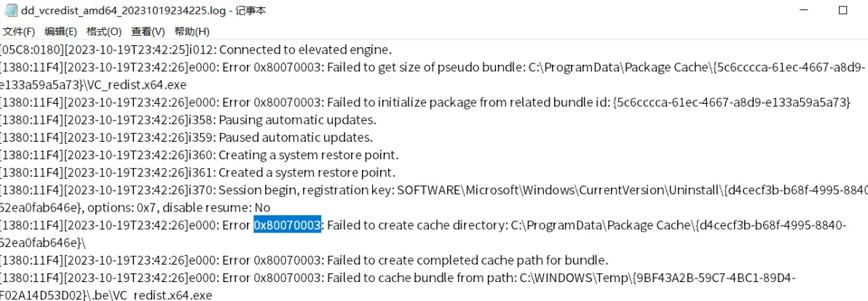This screenshot has width=868, height=301.
Task: Click 'Failed to cache bundle from path' text
Action: click(x=421, y=278)
